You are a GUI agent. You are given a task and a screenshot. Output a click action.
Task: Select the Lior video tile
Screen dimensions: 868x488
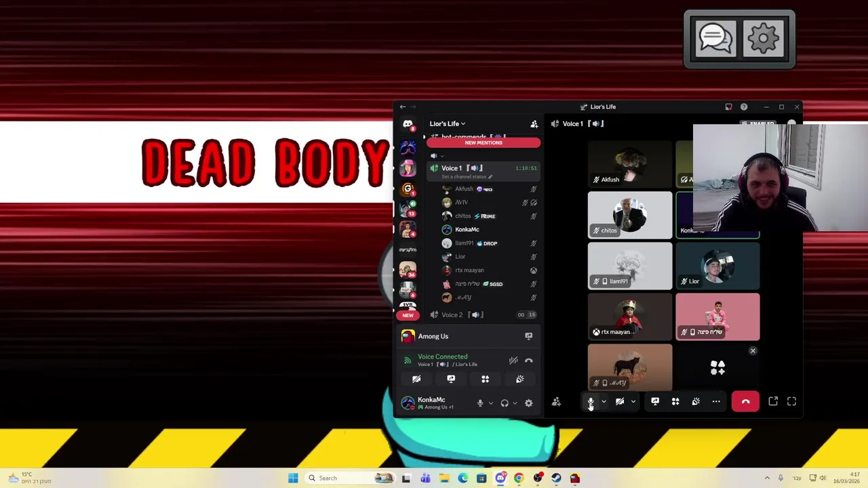[717, 266]
